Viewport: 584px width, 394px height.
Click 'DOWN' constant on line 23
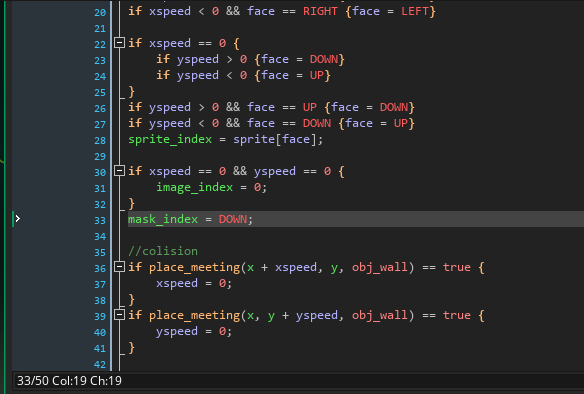[324, 59]
